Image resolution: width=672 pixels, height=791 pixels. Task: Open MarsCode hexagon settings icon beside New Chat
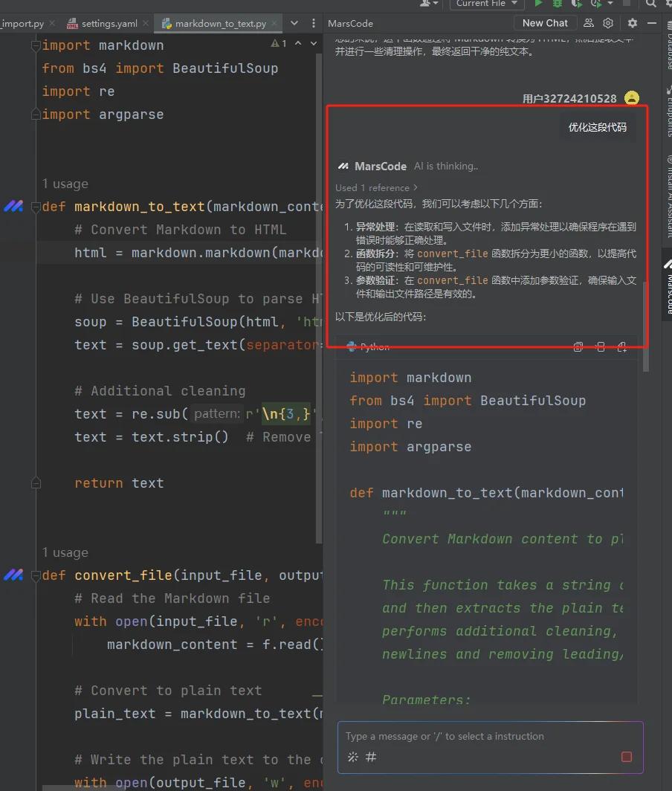point(608,23)
